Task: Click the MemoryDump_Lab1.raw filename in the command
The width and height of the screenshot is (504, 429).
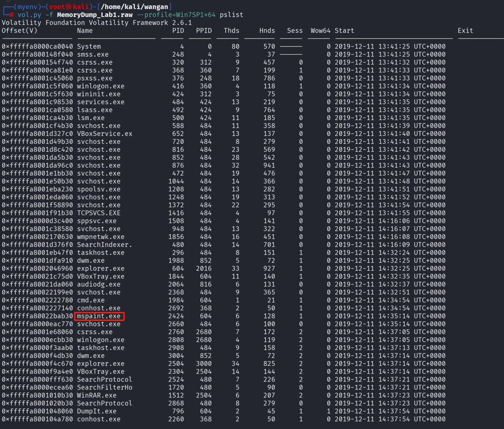Action: point(95,15)
